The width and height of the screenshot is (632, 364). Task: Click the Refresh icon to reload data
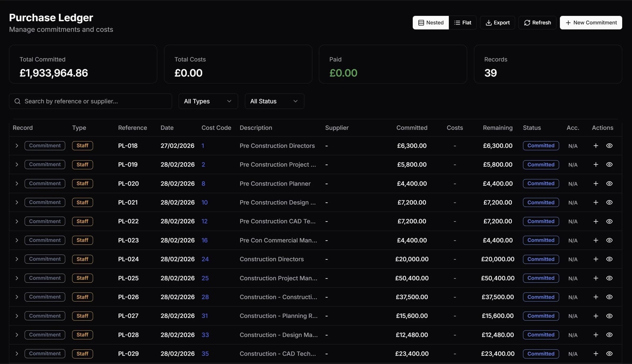(527, 23)
